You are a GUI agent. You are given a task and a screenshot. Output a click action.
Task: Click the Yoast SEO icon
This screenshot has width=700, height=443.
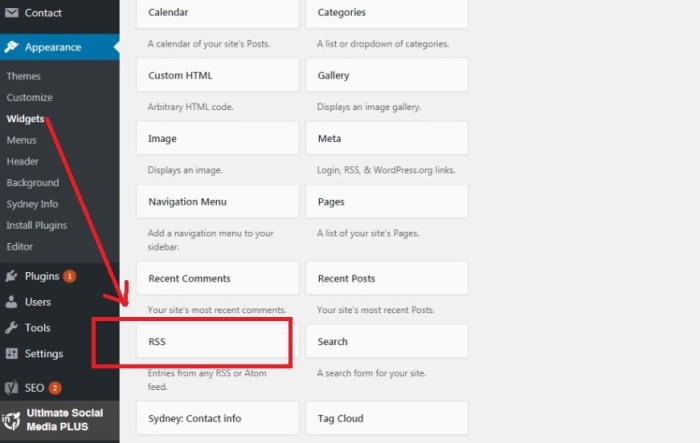point(11,388)
